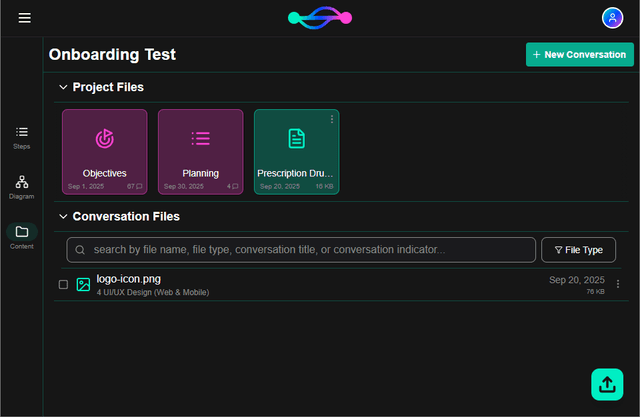The width and height of the screenshot is (640, 417).
Task: Click the Prescription document file icon
Action: tap(296, 138)
